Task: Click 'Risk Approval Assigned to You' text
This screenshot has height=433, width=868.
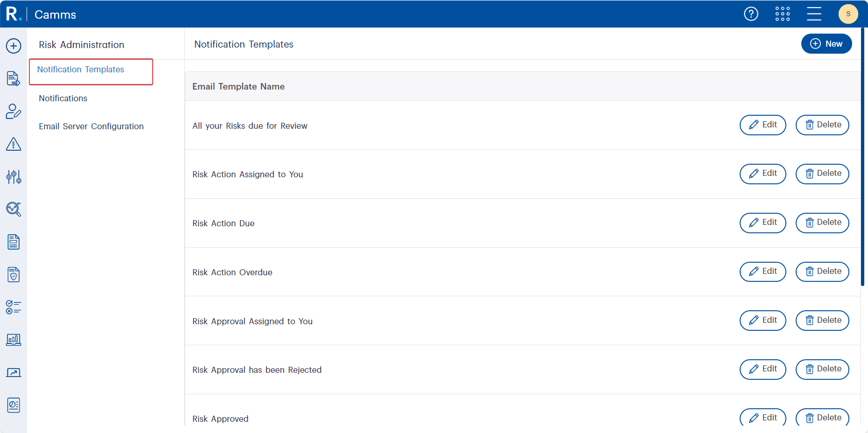Action: coord(252,321)
